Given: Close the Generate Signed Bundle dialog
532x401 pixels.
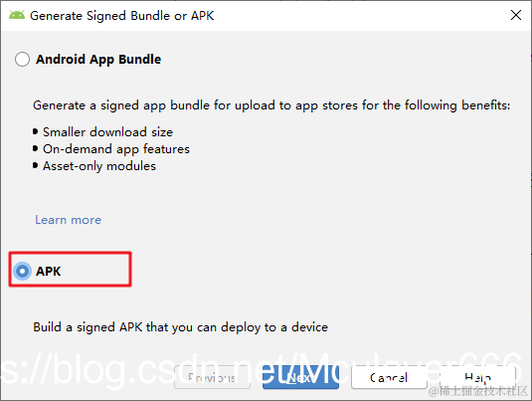Looking at the screenshot, I should [516, 15].
